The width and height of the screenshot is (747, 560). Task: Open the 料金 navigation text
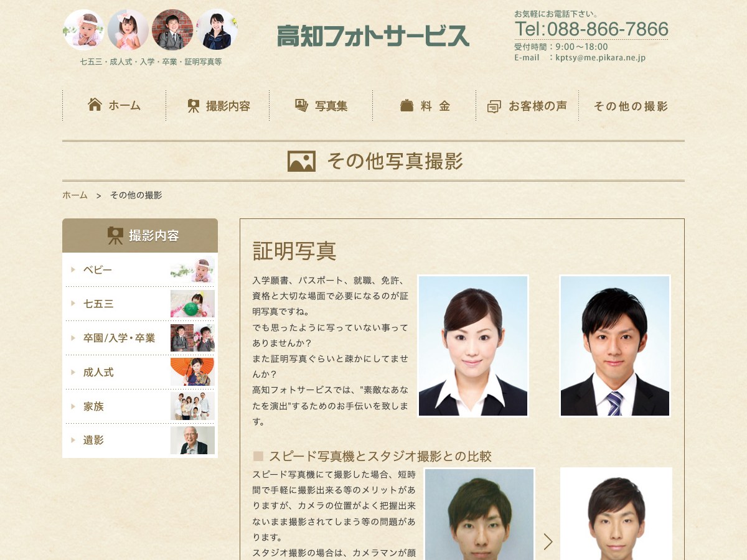point(436,106)
